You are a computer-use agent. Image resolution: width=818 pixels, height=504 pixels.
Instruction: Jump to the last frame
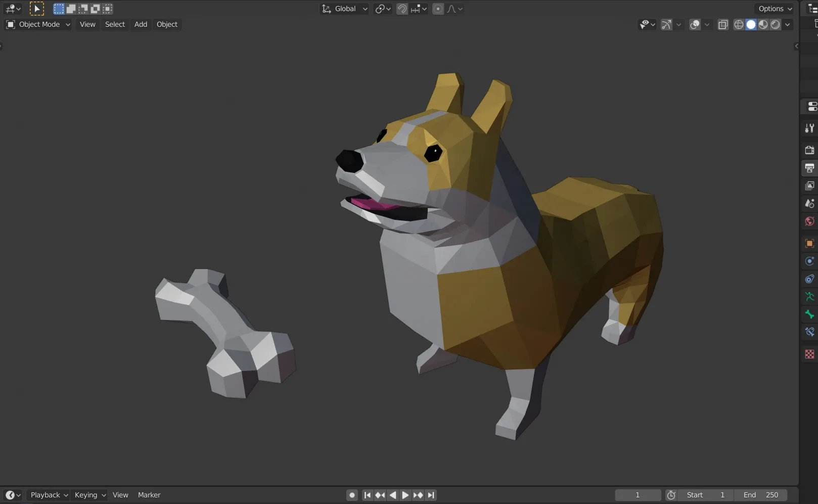coord(431,495)
